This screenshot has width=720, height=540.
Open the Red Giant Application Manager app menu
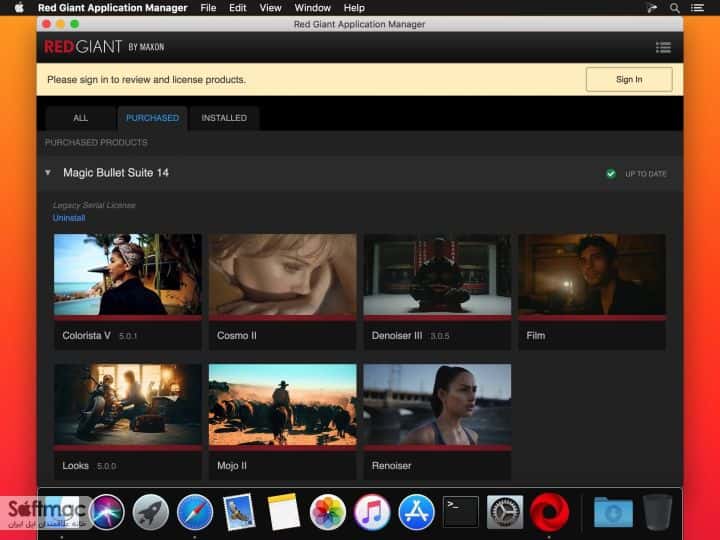click(x=112, y=8)
